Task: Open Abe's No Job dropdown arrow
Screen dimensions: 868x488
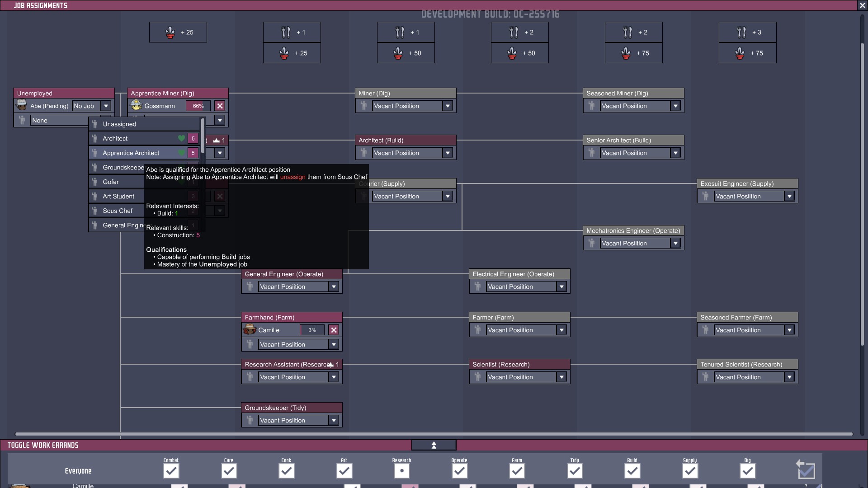Action: point(106,106)
